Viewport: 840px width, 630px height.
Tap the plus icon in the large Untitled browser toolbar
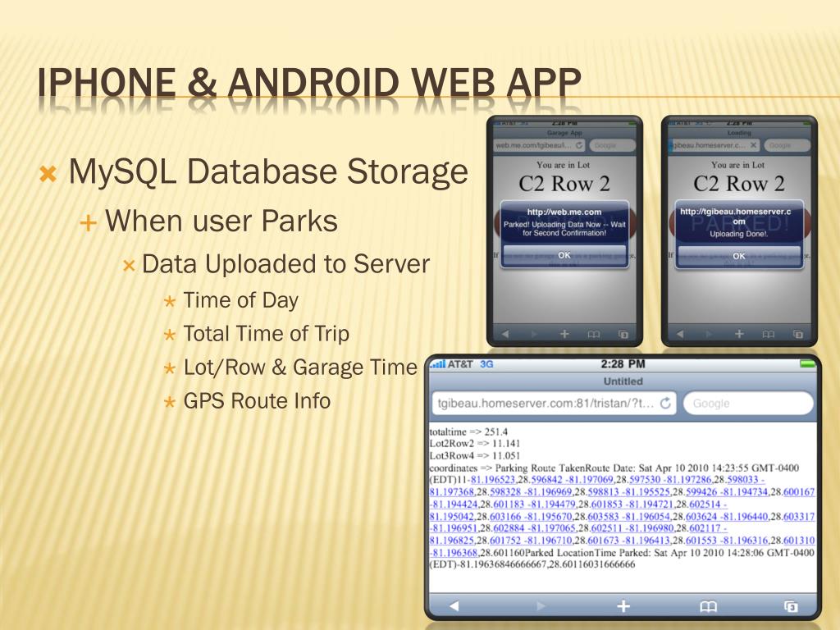pos(623,606)
